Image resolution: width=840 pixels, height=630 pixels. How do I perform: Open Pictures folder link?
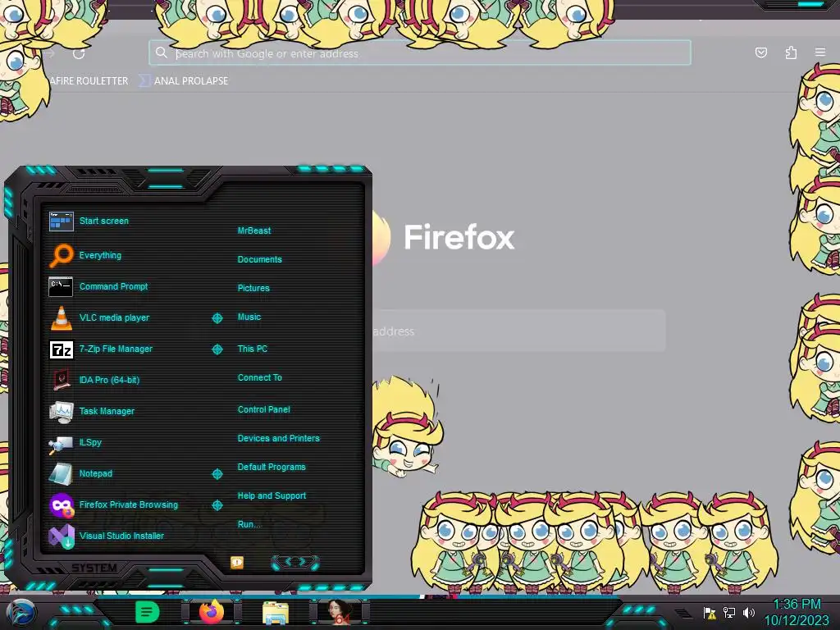point(253,288)
